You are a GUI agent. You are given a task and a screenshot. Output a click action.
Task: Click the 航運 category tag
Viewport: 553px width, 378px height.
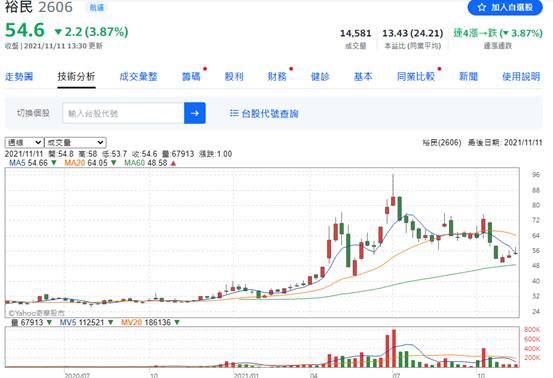97,7
